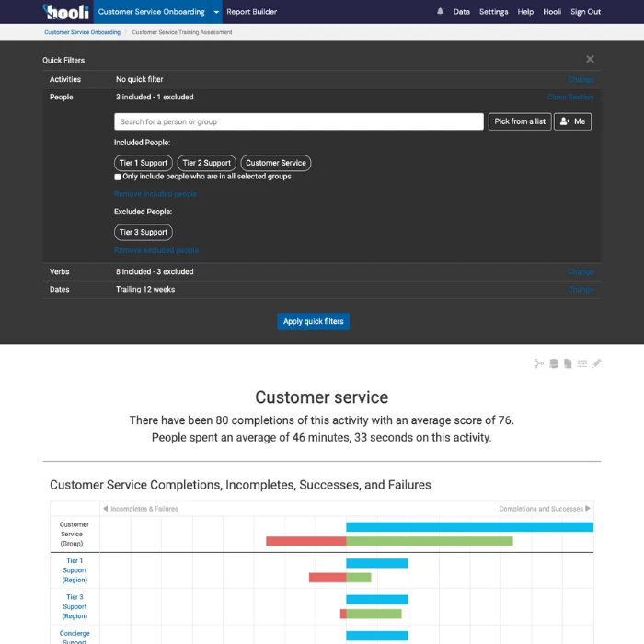
Task: Click Remove included people link
Action: click(x=155, y=194)
